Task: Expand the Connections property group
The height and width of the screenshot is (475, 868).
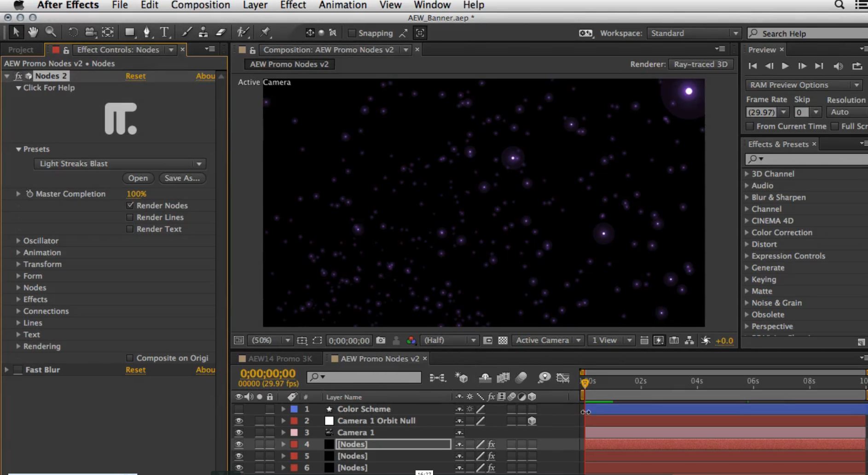Action: coord(18,311)
